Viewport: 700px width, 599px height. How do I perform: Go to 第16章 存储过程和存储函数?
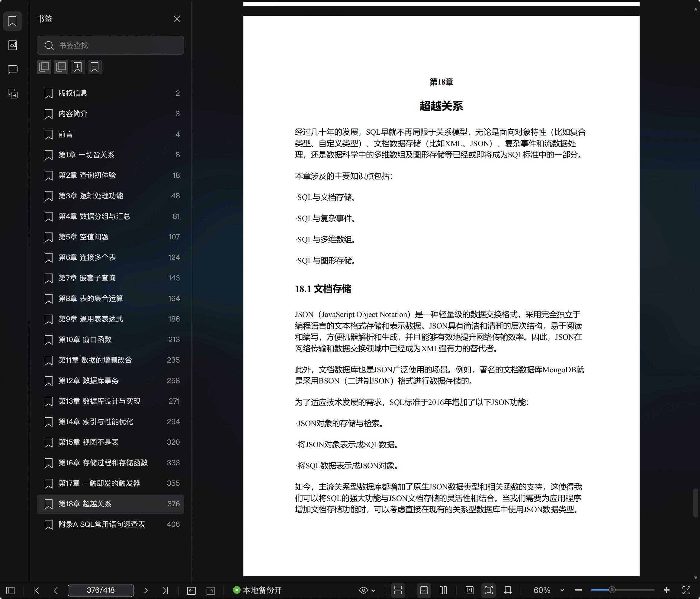click(x=111, y=463)
